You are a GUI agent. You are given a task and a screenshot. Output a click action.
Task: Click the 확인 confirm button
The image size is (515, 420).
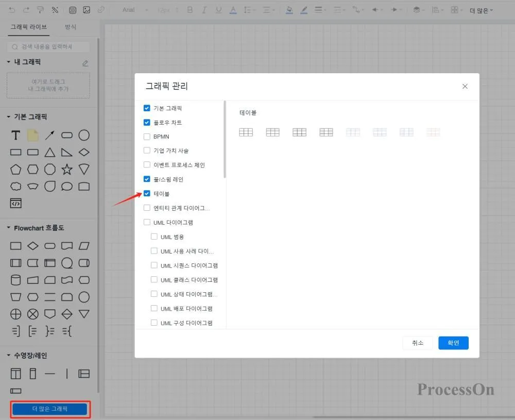(x=453, y=343)
